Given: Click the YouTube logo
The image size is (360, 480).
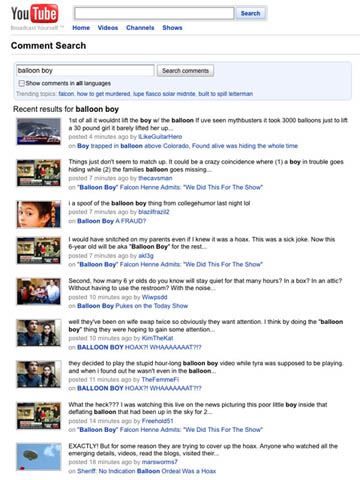Looking at the screenshot, I should pyautogui.click(x=35, y=14).
